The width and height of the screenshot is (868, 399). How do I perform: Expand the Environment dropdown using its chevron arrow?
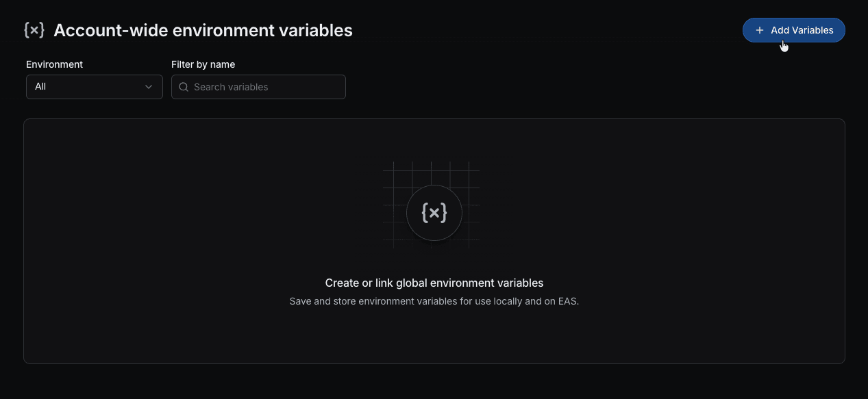tap(149, 87)
